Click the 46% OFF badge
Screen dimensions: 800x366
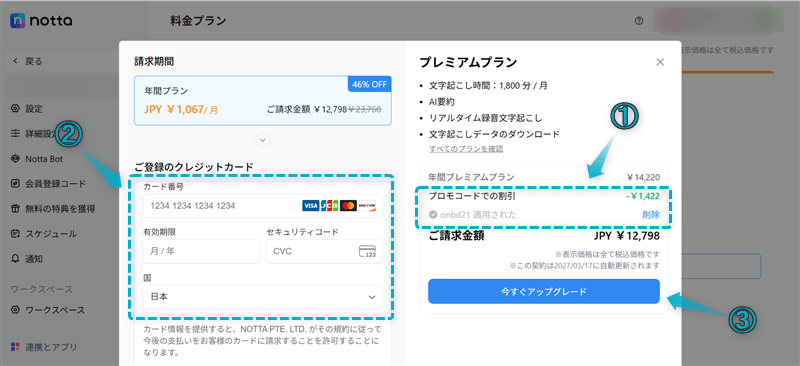pos(369,84)
